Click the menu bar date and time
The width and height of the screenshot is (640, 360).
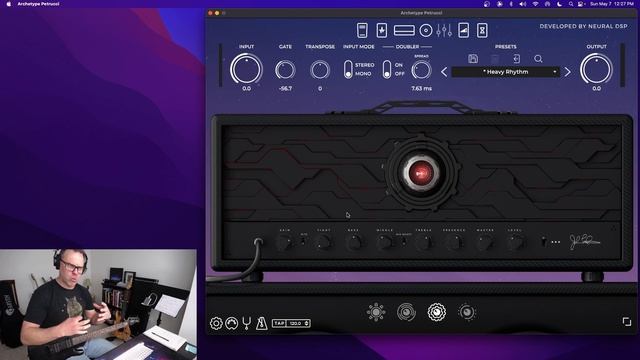tap(611, 4)
